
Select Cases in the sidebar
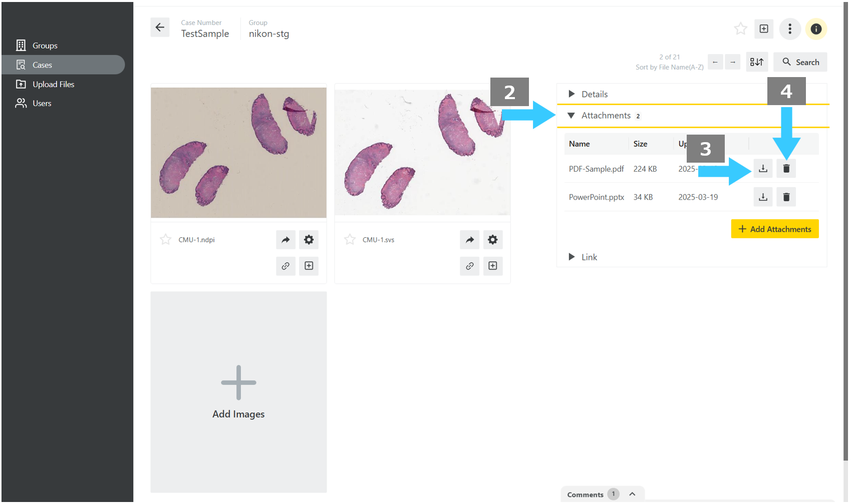click(x=63, y=65)
